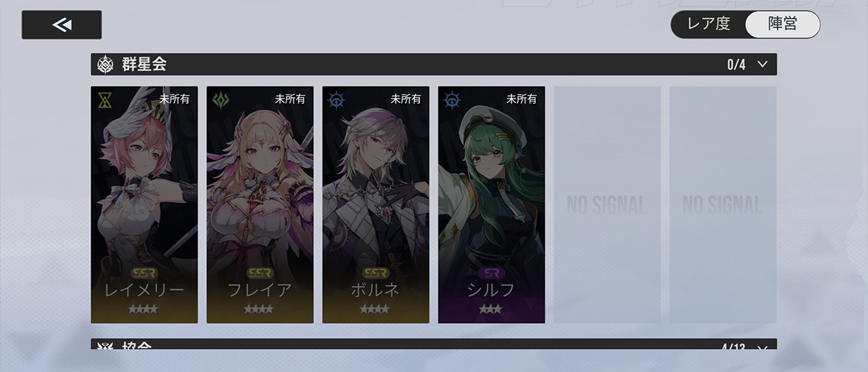Viewport: 868px width, 372px height.
Task: Open the ボルネ character card
Action: pos(376,204)
